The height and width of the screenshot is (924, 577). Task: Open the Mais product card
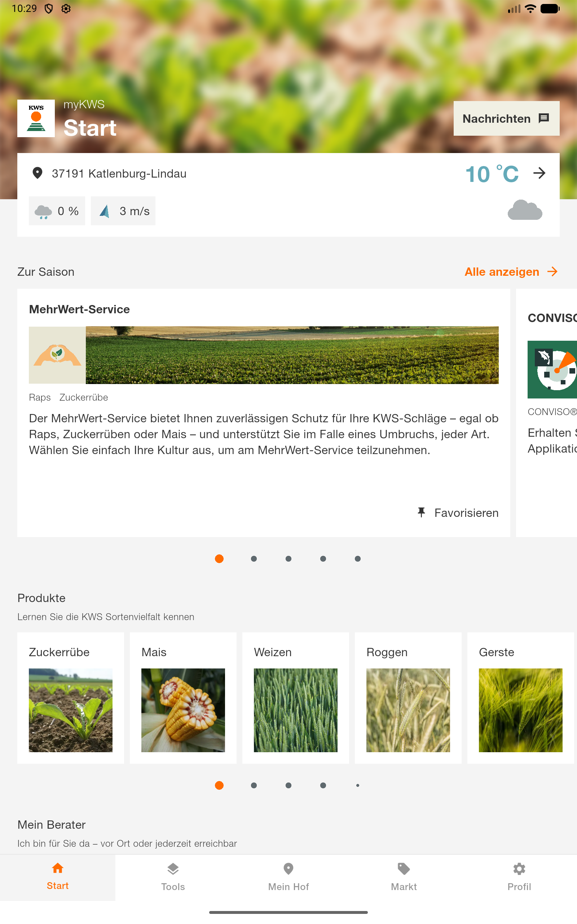[x=183, y=698]
